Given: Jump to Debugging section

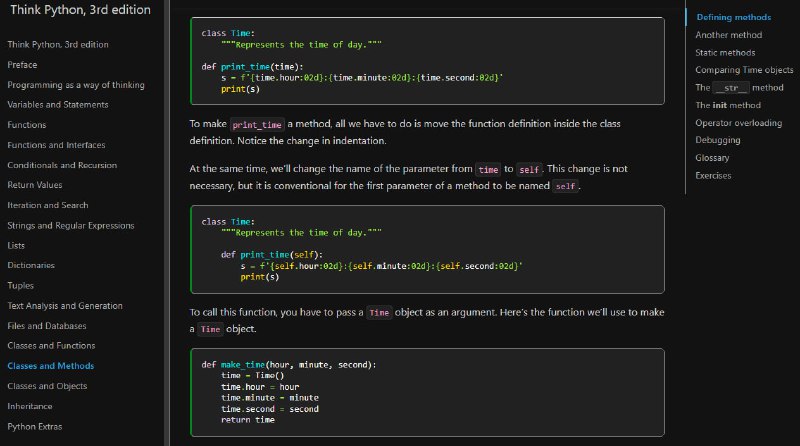Looking at the screenshot, I should click(717, 140).
